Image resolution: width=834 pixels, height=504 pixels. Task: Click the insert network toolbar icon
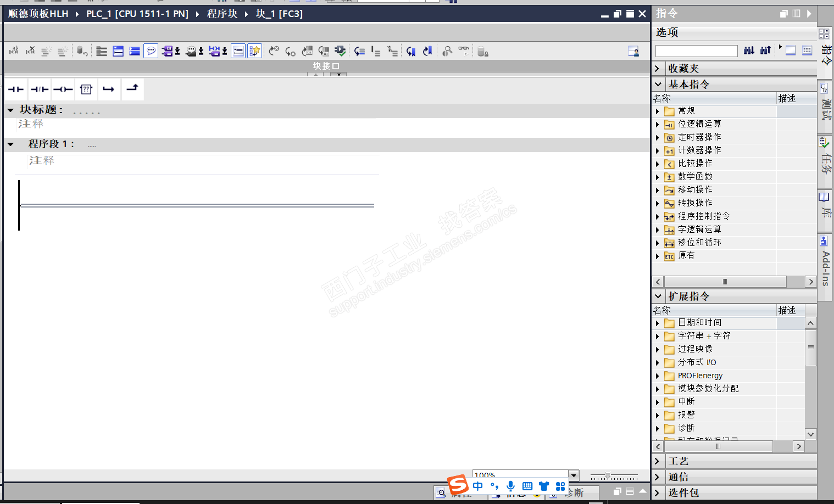[x=14, y=51]
